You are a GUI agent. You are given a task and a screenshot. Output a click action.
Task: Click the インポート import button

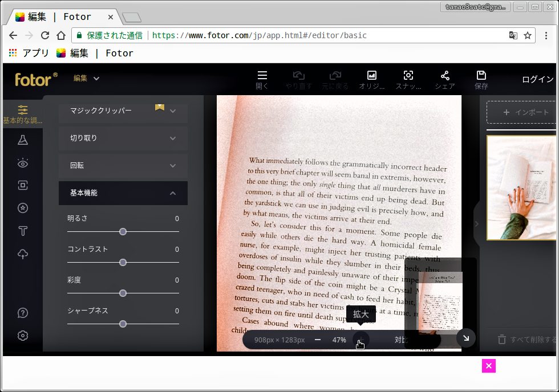tap(521, 112)
